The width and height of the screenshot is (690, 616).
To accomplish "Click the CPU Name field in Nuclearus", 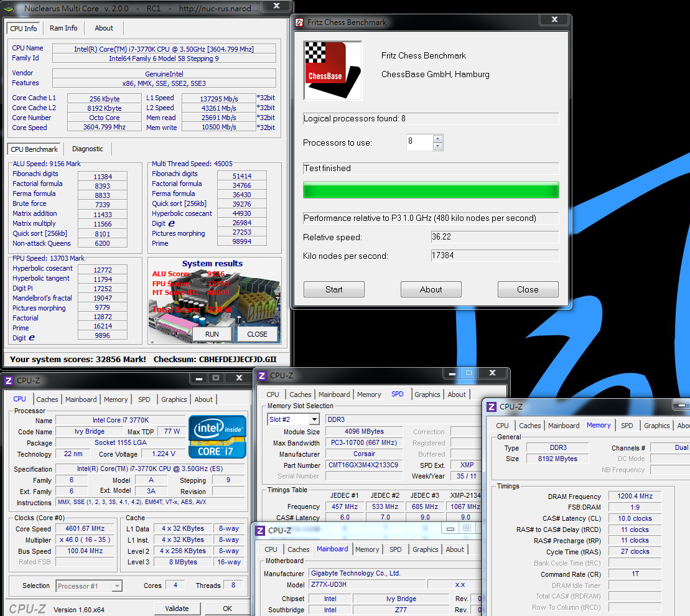I will point(164,49).
